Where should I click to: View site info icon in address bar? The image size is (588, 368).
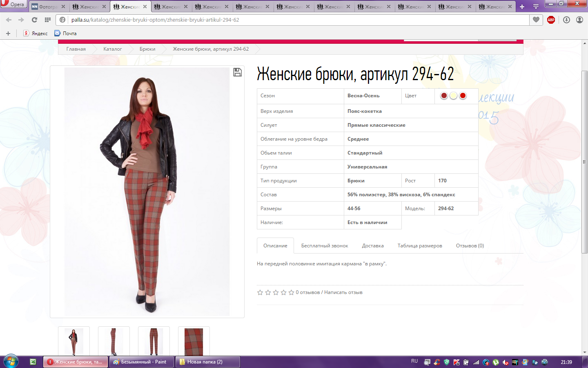coord(62,20)
